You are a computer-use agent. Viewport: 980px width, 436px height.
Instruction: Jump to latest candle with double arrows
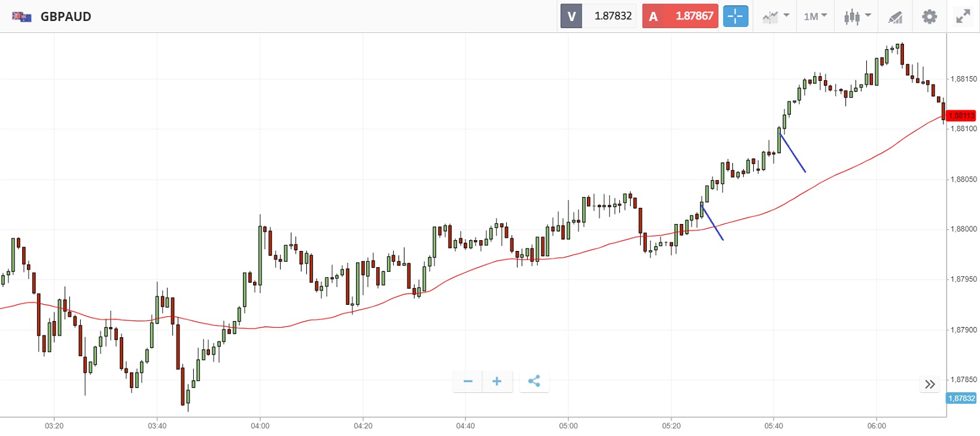click(x=930, y=384)
